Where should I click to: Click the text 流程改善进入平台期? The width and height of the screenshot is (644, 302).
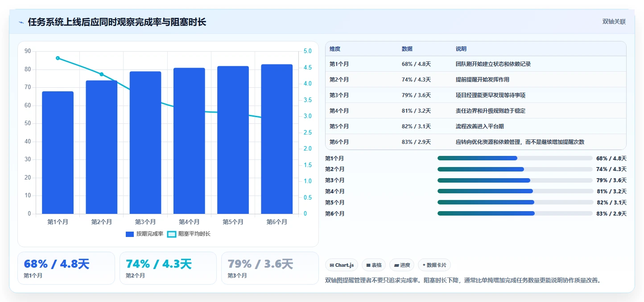480,127
